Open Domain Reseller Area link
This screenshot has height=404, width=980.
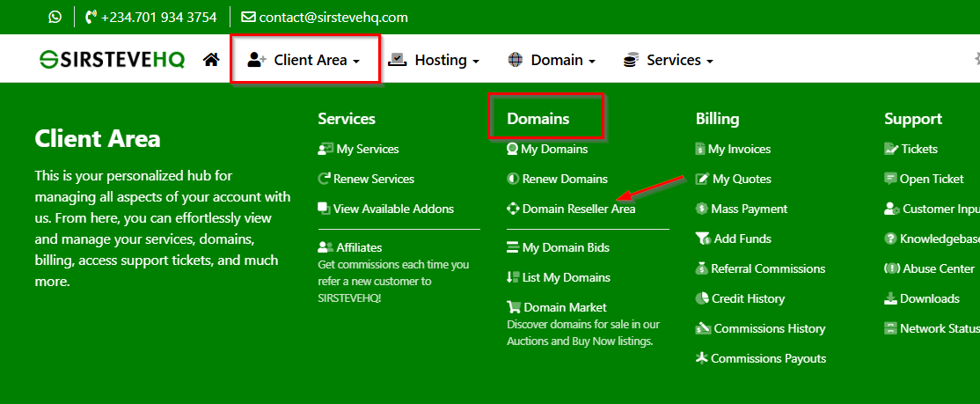point(579,209)
